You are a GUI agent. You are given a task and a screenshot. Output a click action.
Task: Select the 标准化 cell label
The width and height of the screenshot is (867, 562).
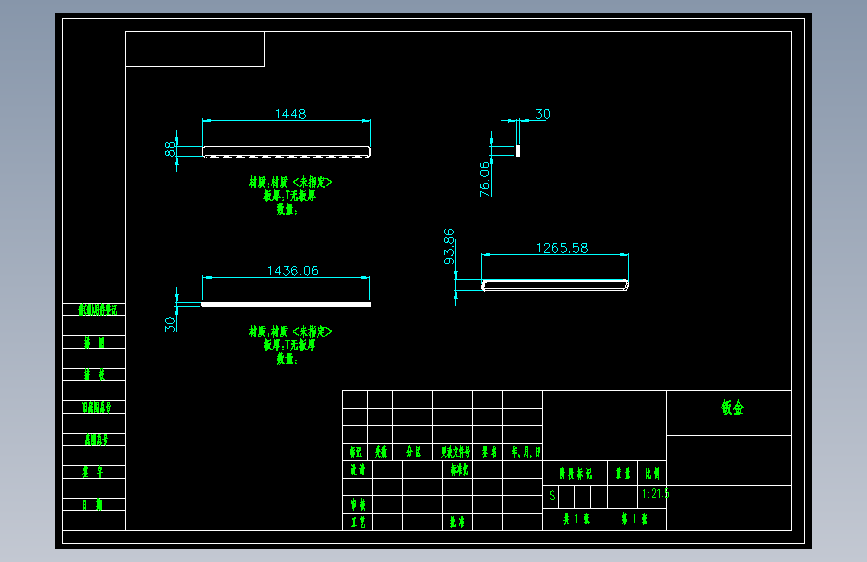pyautogui.click(x=459, y=470)
